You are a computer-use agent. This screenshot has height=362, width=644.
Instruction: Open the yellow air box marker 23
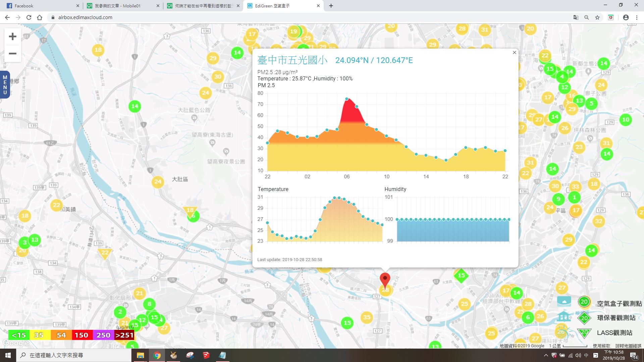[x=579, y=147]
